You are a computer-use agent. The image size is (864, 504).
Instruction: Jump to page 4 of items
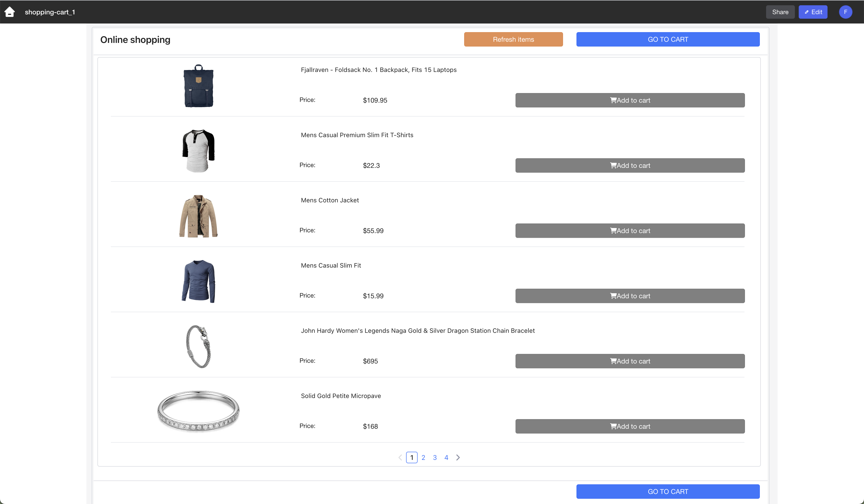tap(446, 457)
